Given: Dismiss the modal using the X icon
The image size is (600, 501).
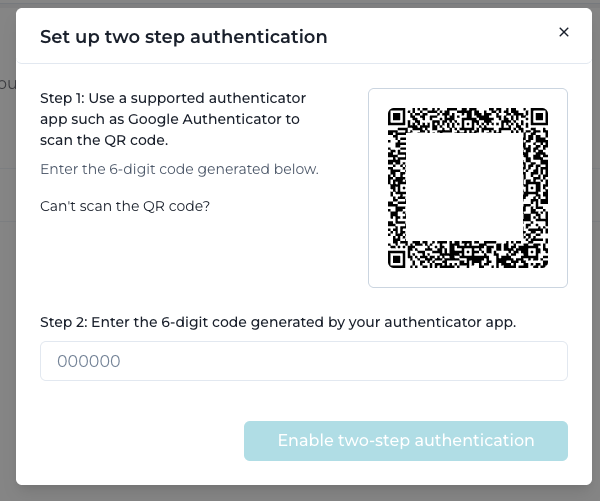Looking at the screenshot, I should coord(564,32).
